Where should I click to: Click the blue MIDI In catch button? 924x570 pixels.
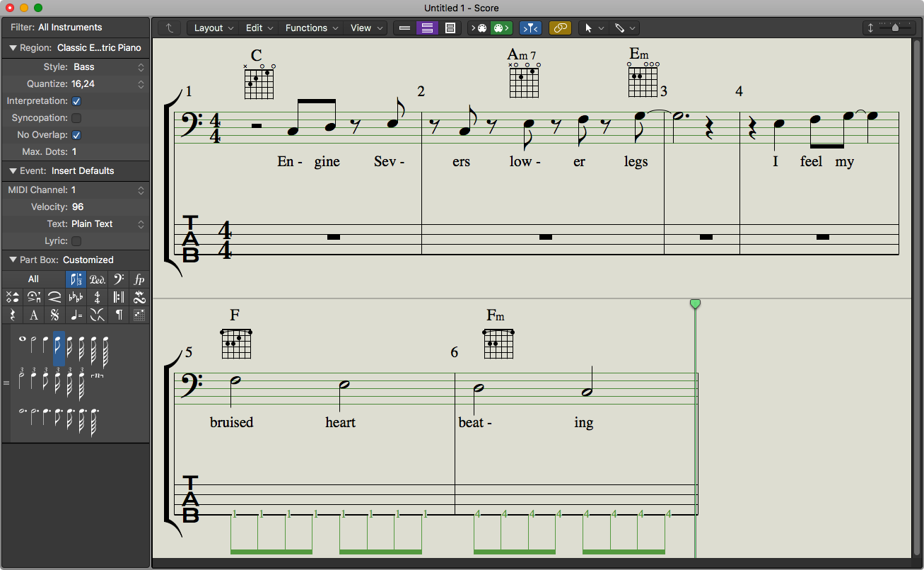(530, 28)
